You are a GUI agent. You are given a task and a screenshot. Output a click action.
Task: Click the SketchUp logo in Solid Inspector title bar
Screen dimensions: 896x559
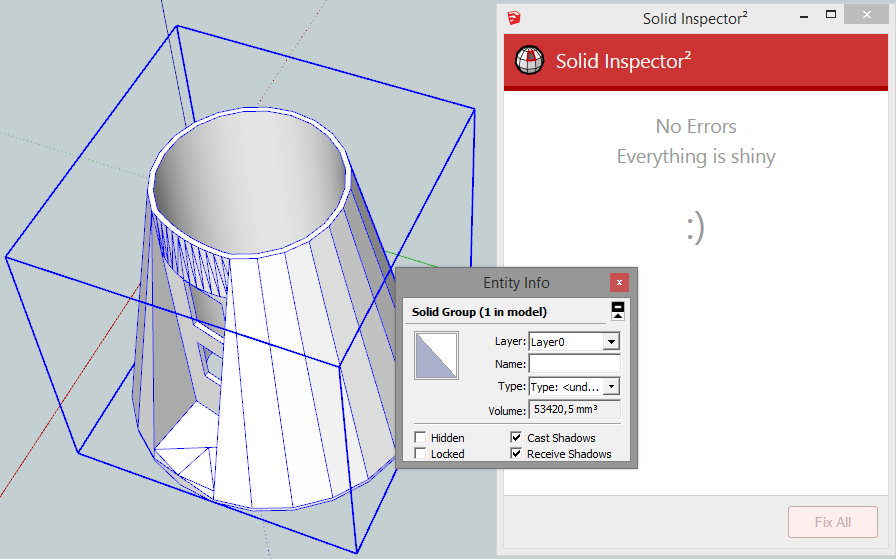(x=513, y=17)
